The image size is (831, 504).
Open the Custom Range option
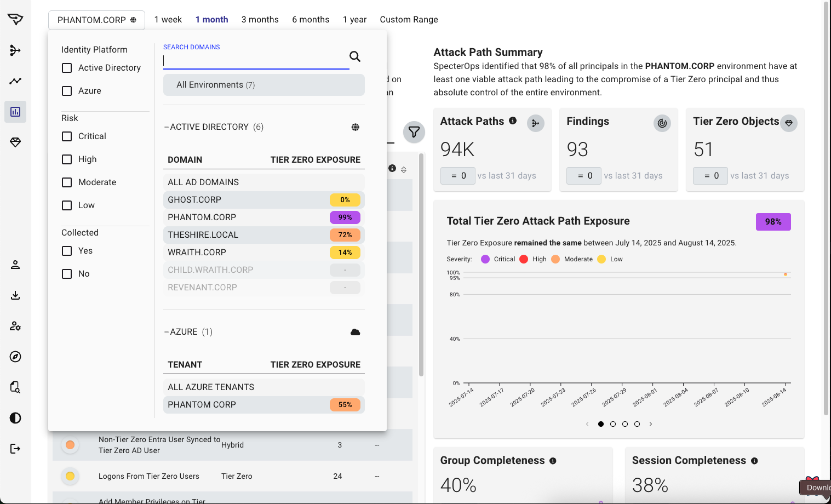click(x=409, y=20)
